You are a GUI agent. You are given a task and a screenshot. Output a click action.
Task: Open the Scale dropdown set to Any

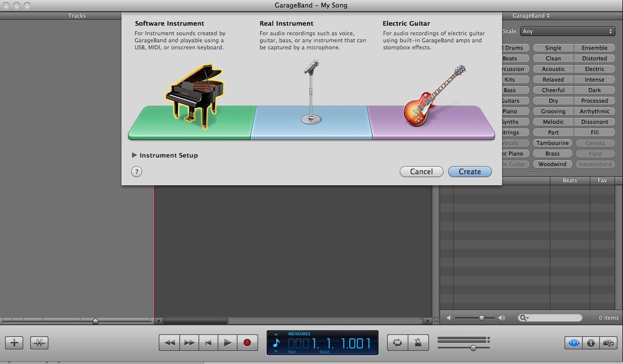tap(568, 31)
